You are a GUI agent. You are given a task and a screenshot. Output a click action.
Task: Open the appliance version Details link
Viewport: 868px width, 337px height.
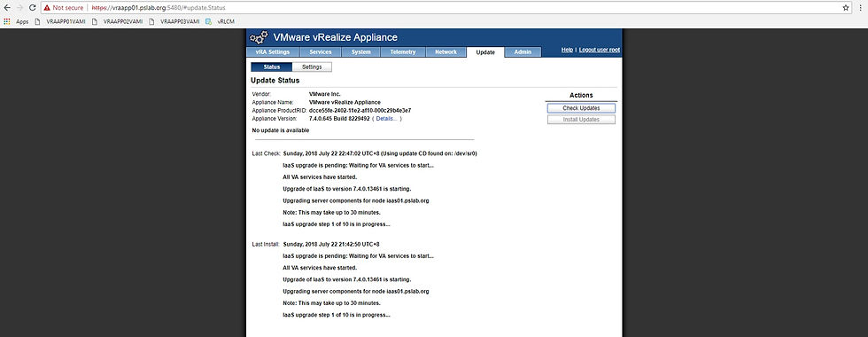(x=386, y=119)
